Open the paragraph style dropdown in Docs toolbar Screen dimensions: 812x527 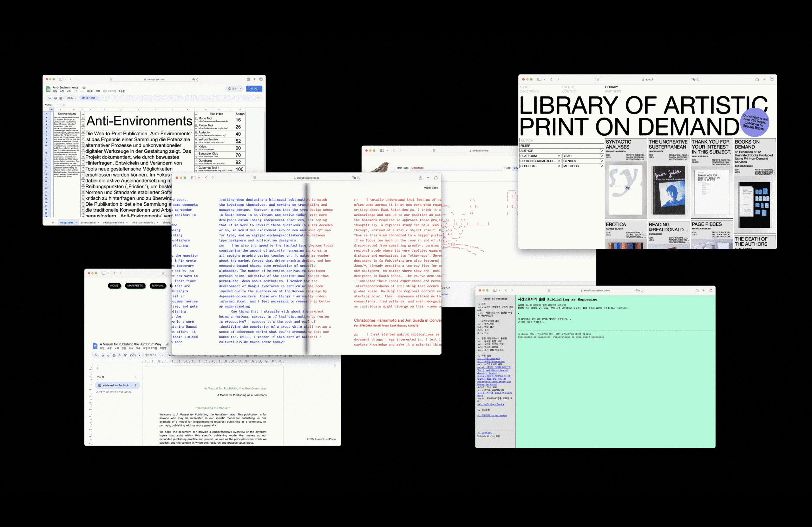[154, 355]
